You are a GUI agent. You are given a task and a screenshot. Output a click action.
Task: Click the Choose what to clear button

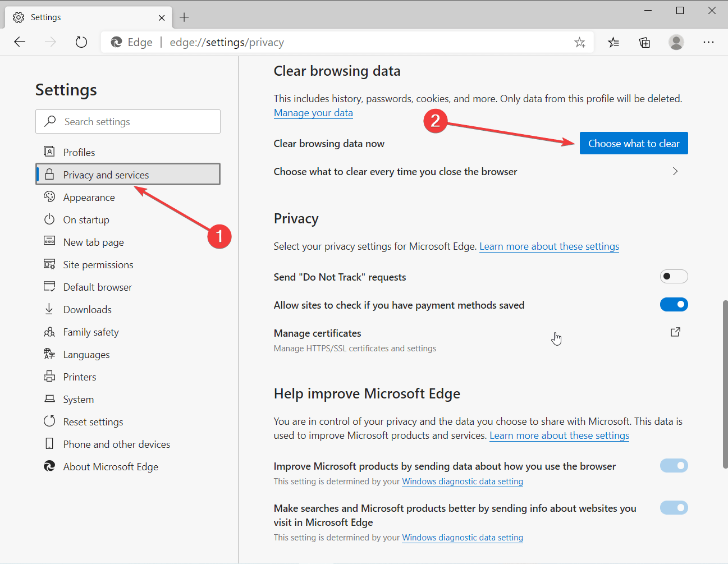point(634,143)
